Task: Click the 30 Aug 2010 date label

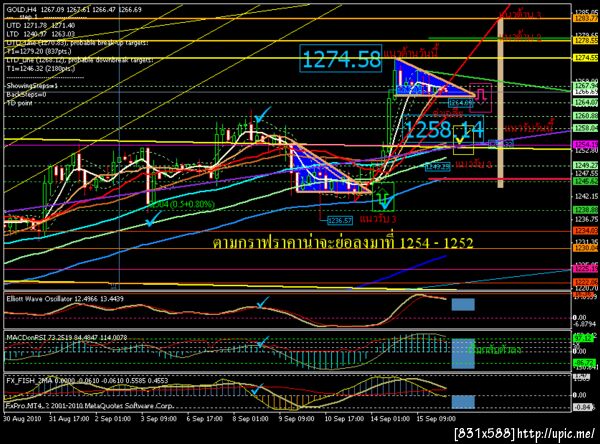Action: [x=22, y=419]
